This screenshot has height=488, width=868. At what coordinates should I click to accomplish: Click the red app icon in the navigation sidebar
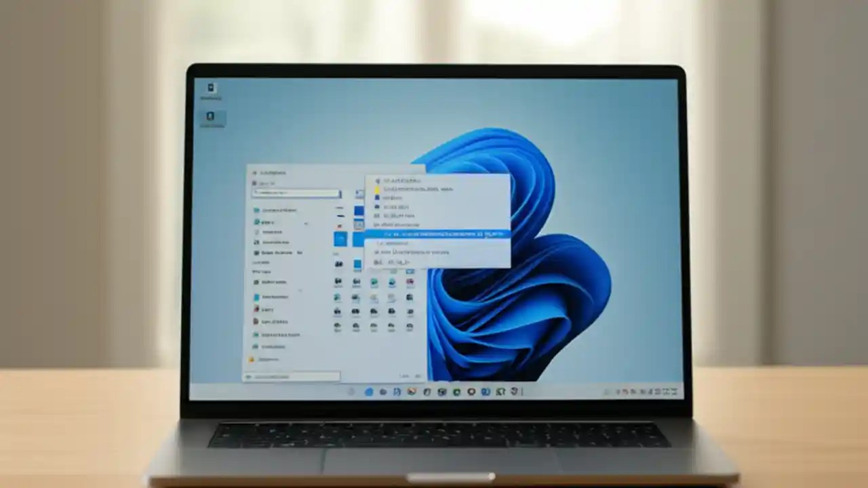click(x=256, y=309)
